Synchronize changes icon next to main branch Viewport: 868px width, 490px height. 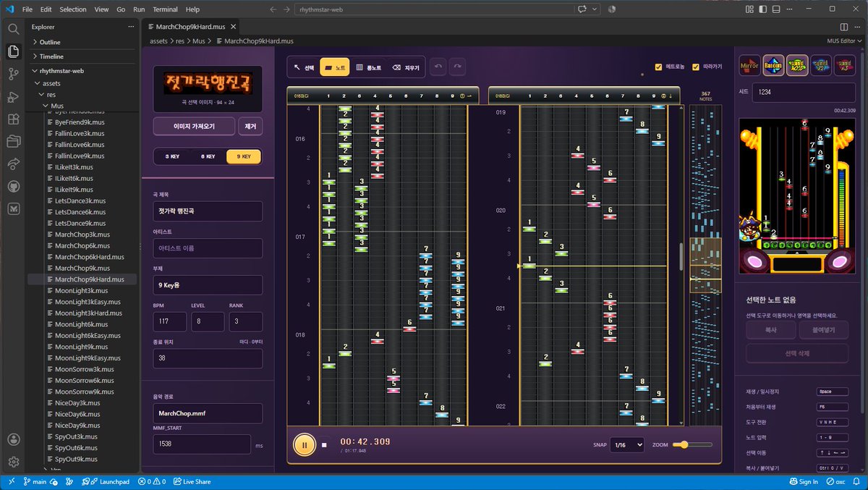54,481
